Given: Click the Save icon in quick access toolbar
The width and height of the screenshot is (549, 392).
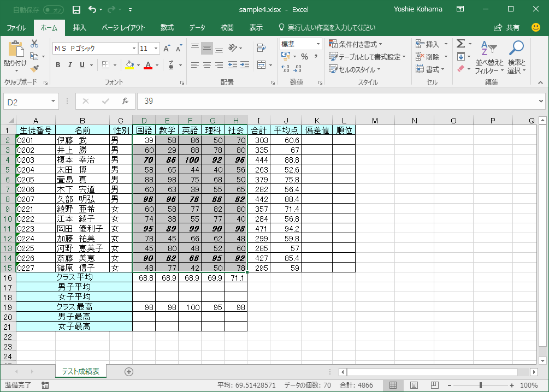Looking at the screenshot, I should (76, 10).
